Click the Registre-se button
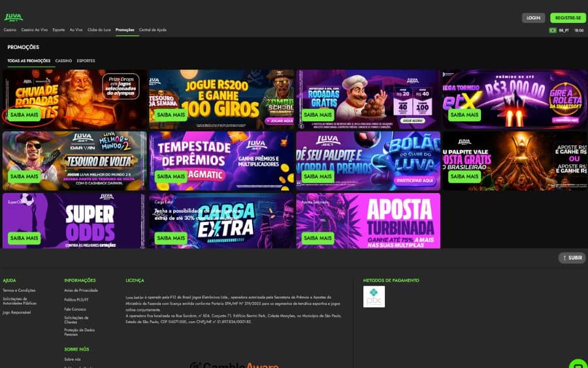The height and width of the screenshot is (368, 588). pos(568,18)
